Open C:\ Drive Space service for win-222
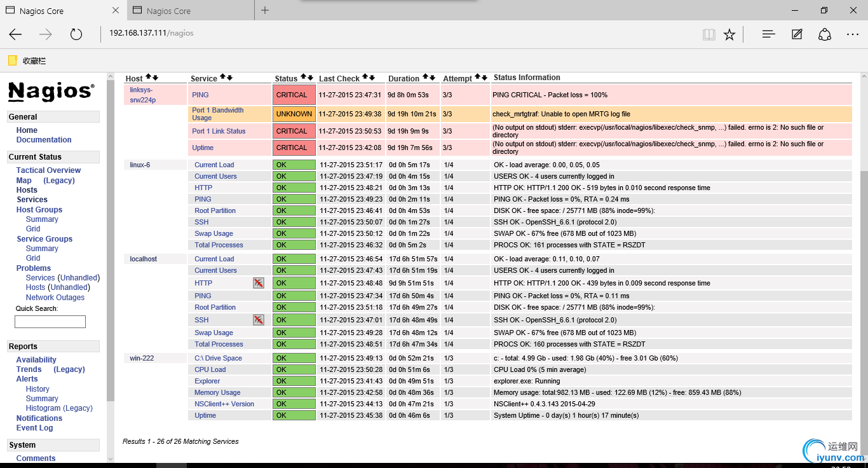Image resolution: width=868 pixels, height=468 pixels. pyautogui.click(x=218, y=358)
